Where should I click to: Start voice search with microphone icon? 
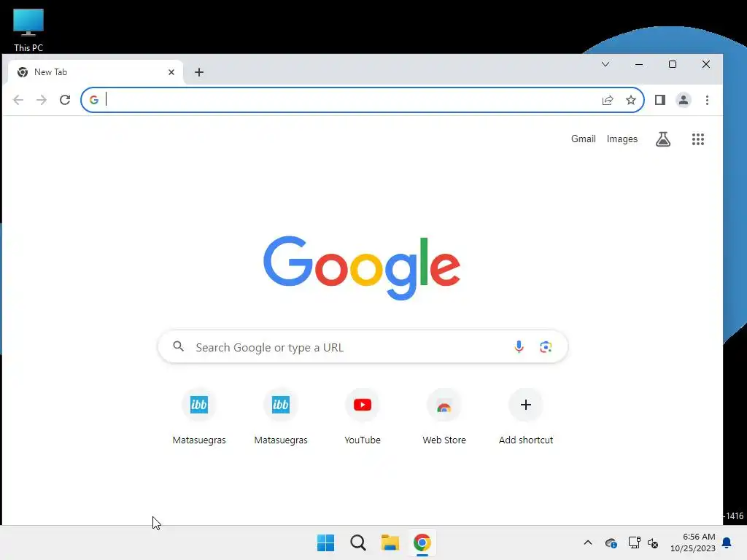click(x=519, y=346)
